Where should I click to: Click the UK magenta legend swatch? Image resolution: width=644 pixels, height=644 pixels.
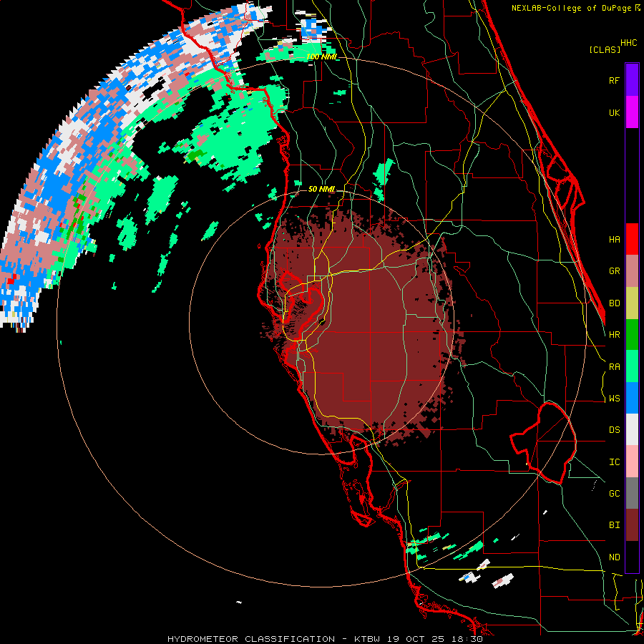[632, 112]
